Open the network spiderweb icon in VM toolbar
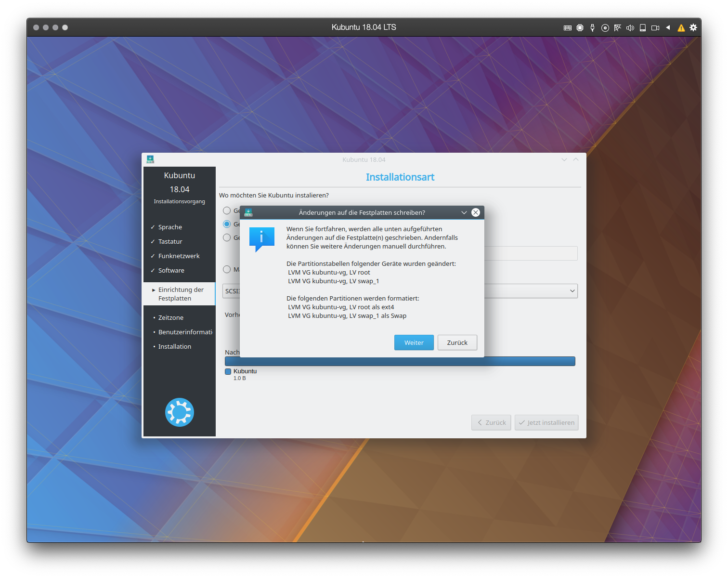 coord(618,28)
